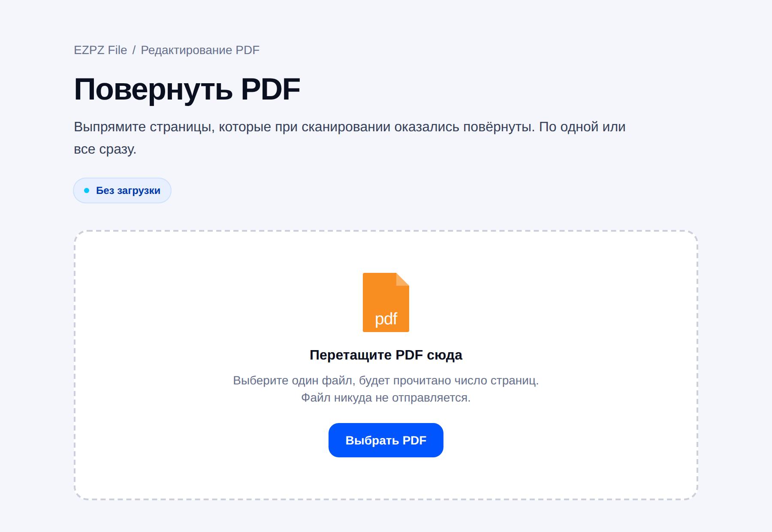Click the line starting 'Выберите один файл'
The height and width of the screenshot is (532, 772).
386,381
